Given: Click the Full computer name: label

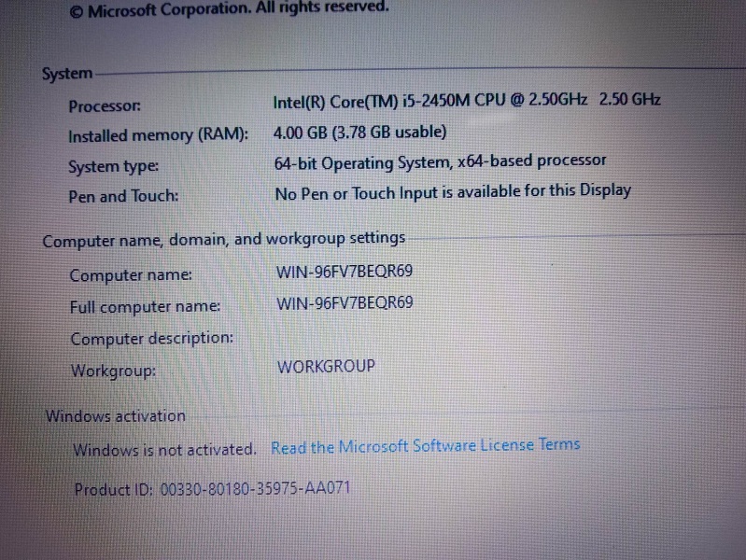Looking at the screenshot, I should pyautogui.click(x=145, y=307).
